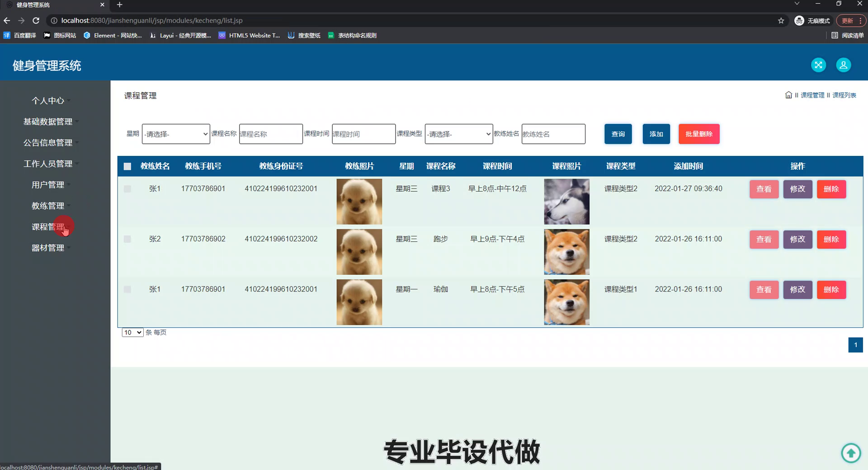Select 课程管理 in the sidebar

[x=48, y=227]
